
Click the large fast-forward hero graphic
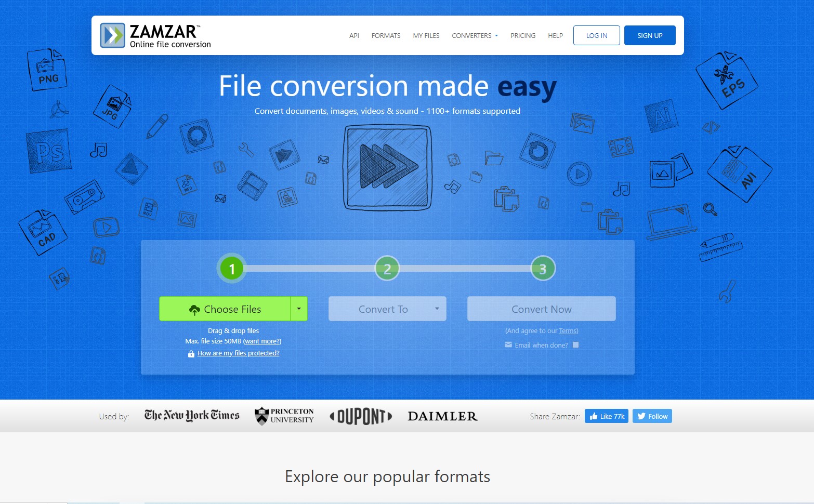click(387, 167)
